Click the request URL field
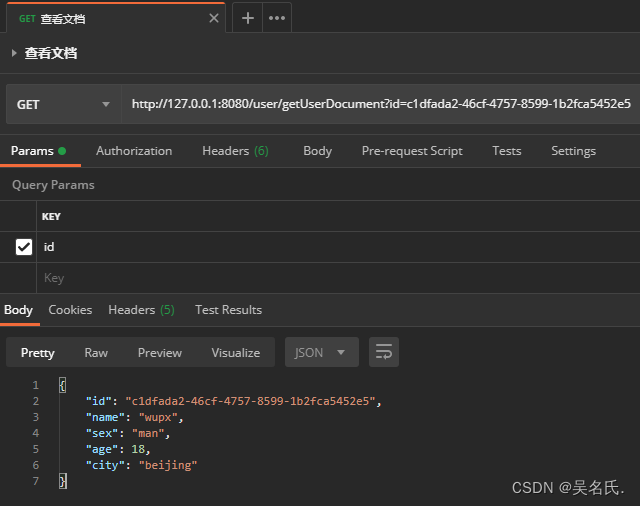Image resolution: width=640 pixels, height=506 pixels. coord(380,104)
